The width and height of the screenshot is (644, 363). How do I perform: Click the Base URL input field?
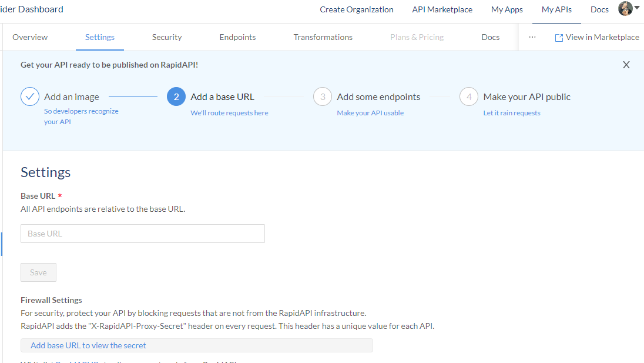pos(143,234)
